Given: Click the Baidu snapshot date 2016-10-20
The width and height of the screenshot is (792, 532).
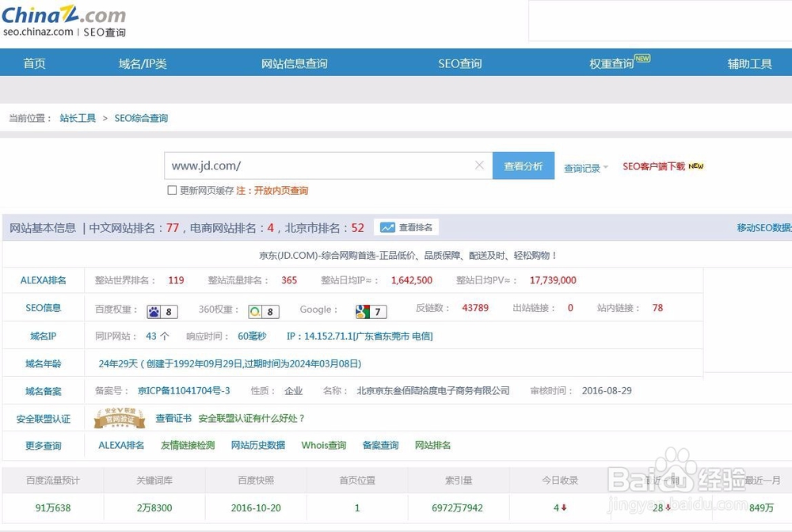Looking at the screenshot, I should click(x=256, y=507).
